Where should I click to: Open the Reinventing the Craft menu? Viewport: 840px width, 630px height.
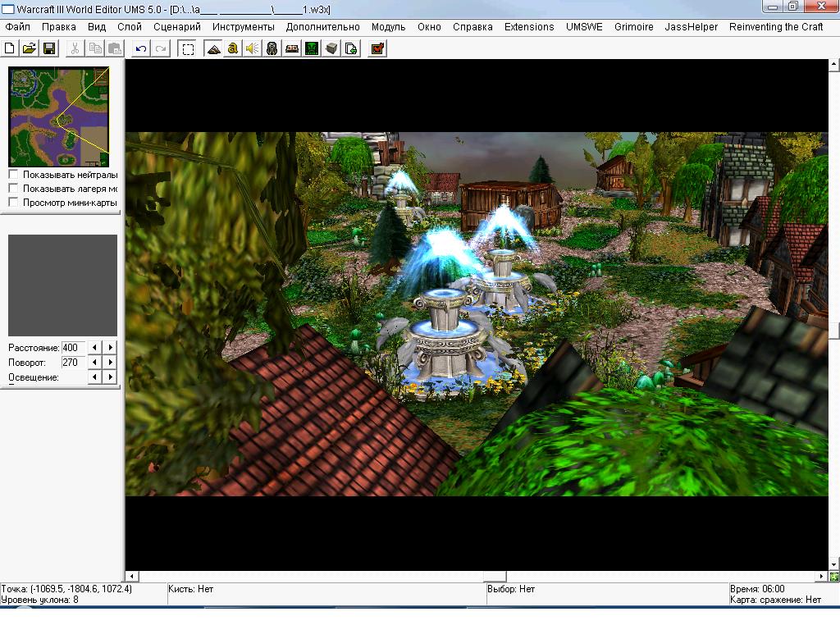776,27
